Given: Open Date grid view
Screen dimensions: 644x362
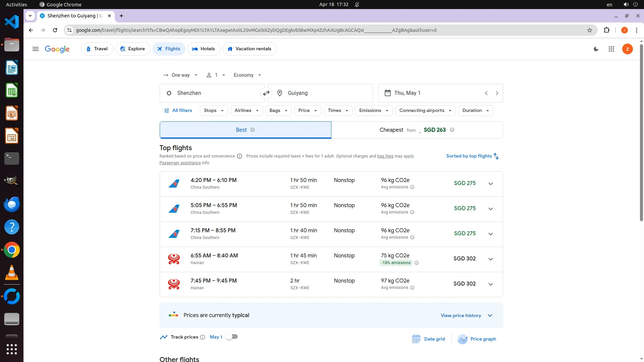Looking at the screenshot, I should point(428,339).
